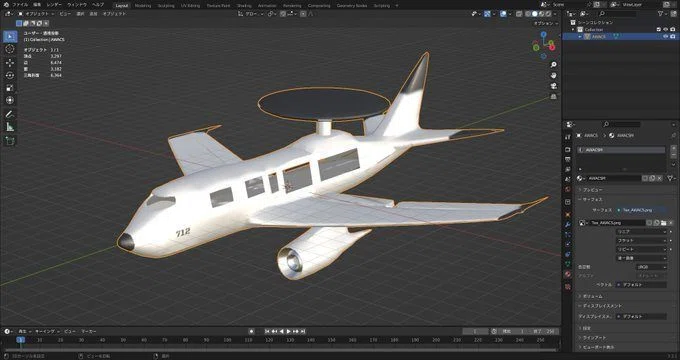This screenshot has width=680, height=360.
Task: Select the Annotate tool
Action: pyautogui.click(x=10, y=115)
